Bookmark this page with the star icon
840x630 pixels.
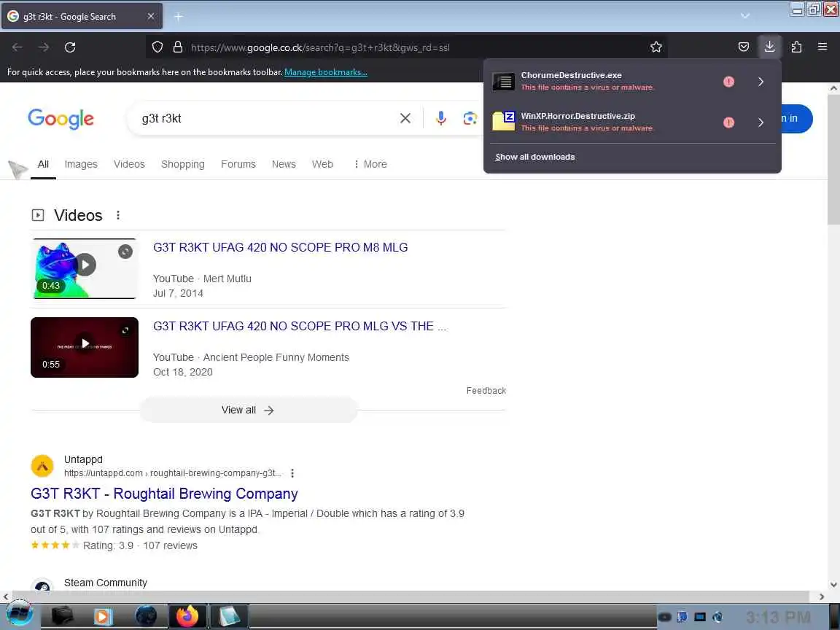tap(656, 47)
